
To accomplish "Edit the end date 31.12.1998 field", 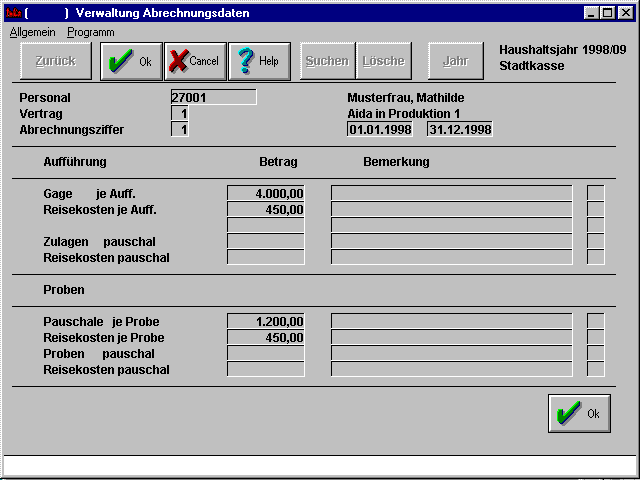I will coord(459,130).
